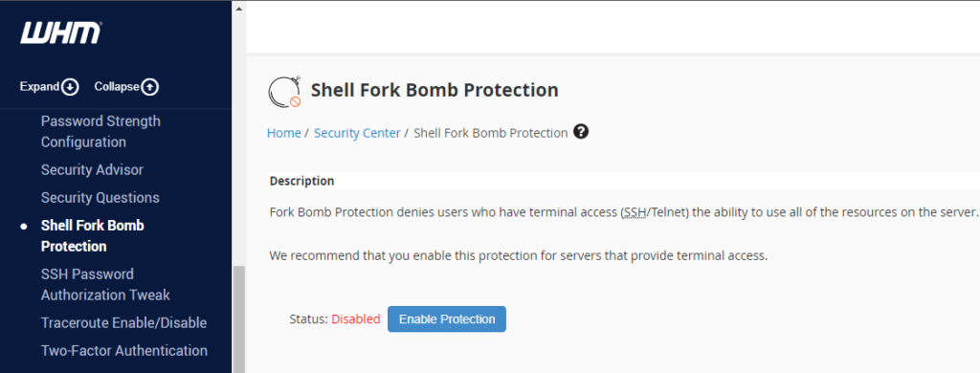Image resolution: width=980 pixels, height=373 pixels.
Task: Click the Collapse up-arrow icon
Action: [x=150, y=87]
